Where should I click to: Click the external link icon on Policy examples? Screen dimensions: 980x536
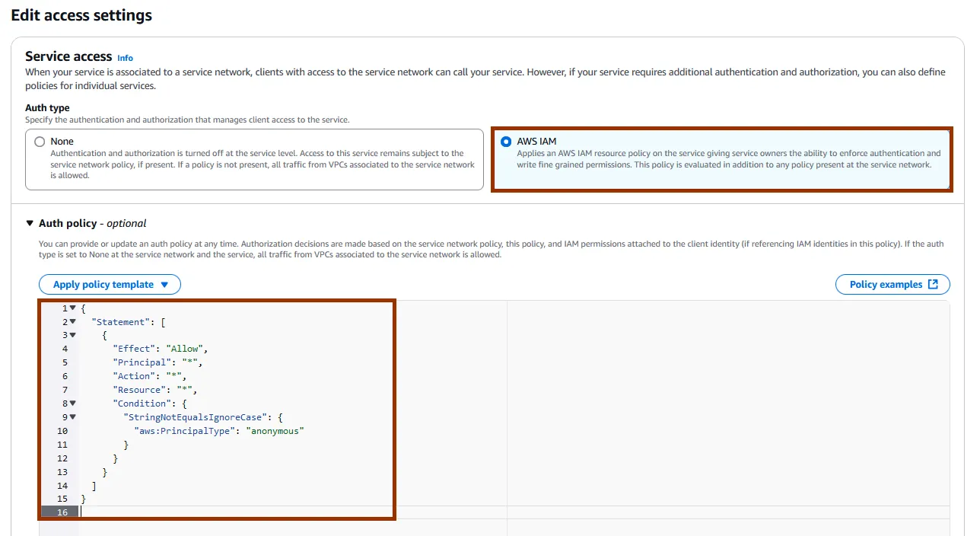coord(933,284)
